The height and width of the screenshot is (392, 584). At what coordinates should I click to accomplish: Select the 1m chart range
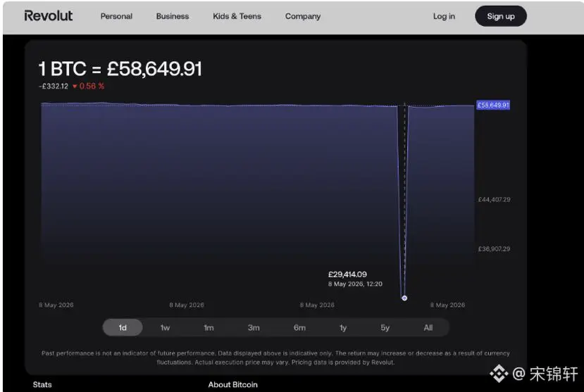(209, 328)
